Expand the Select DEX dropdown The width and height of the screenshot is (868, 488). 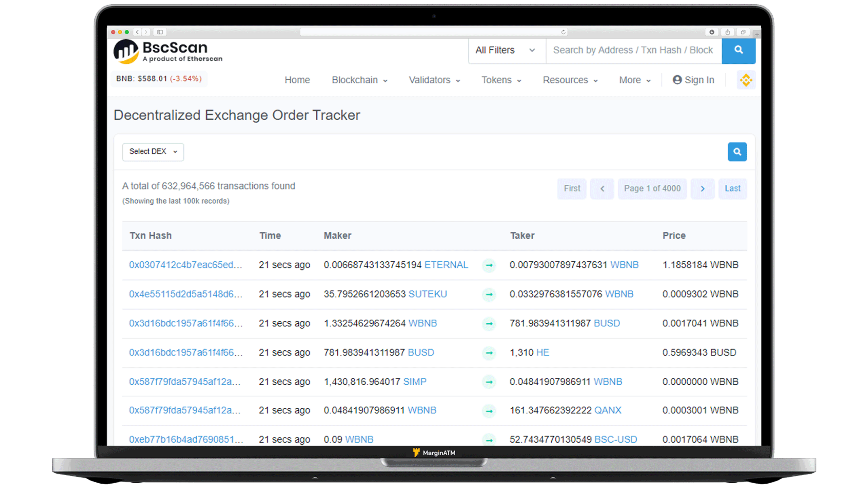[153, 151]
